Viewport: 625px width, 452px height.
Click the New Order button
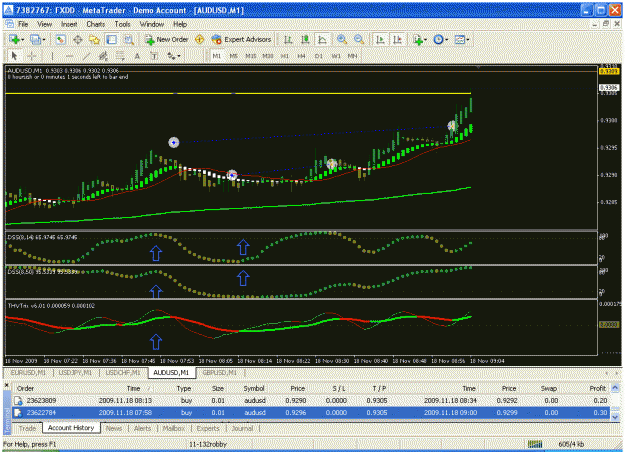[167, 39]
